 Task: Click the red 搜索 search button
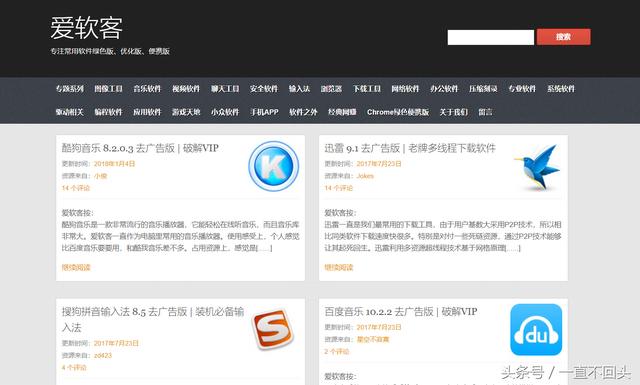[x=563, y=37]
